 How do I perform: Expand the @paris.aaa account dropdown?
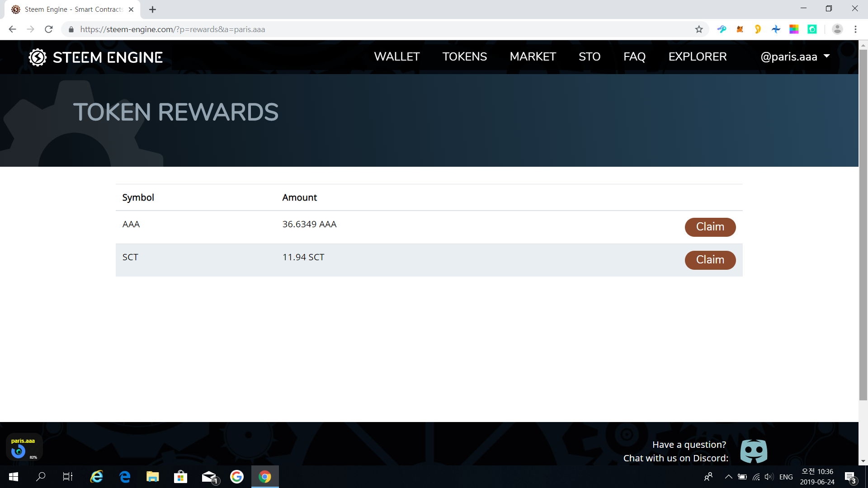pyautogui.click(x=795, y=57)
